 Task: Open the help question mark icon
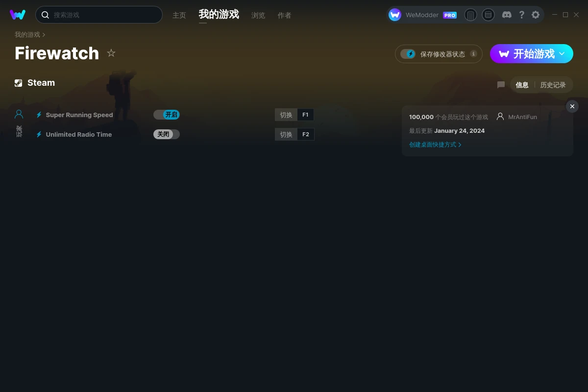click(x=522, y=15)
